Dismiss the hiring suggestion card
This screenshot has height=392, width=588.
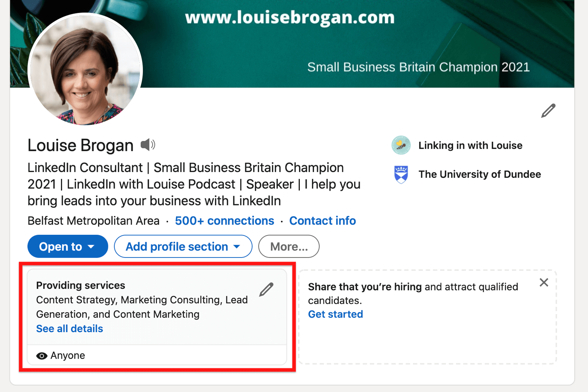(544, 282)
